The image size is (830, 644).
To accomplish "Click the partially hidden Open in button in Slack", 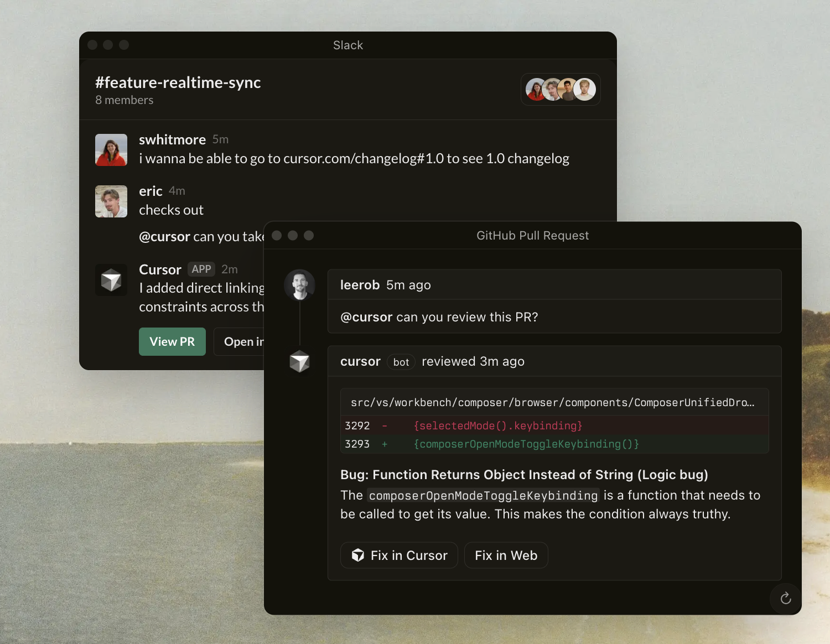I will (239, 341).
